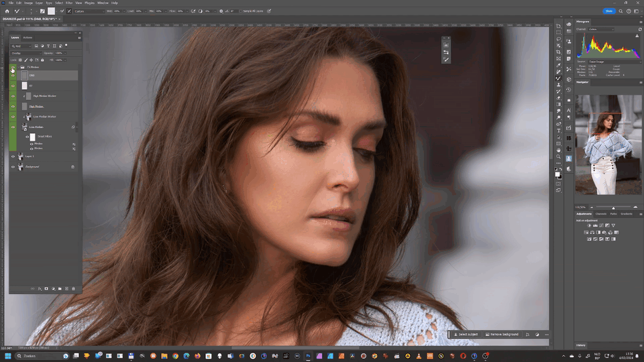The width and height of the screenshot is (644, 362).
Task: Select the Crop tool
Action: coord(559,52)
